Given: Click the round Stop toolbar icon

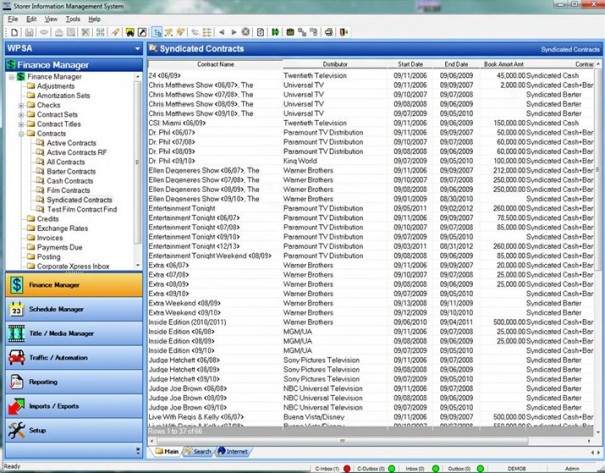Looking at the screenshot, I should (x=245, y=32).
